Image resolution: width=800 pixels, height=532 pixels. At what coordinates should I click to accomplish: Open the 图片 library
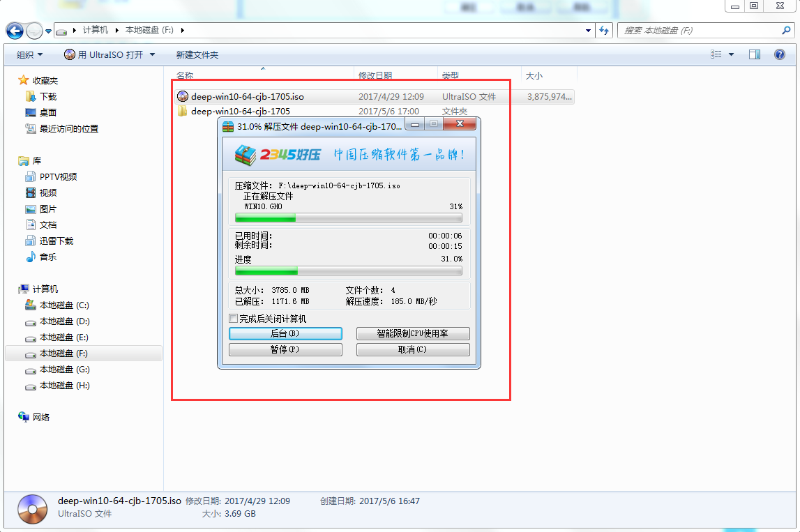tap(41, 209)
